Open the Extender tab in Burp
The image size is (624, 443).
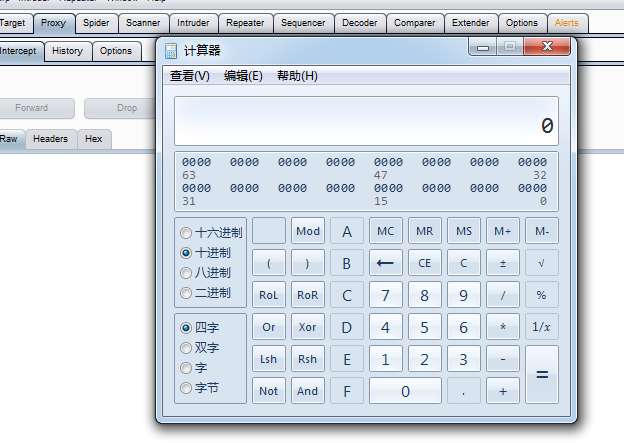click(470, 23)
